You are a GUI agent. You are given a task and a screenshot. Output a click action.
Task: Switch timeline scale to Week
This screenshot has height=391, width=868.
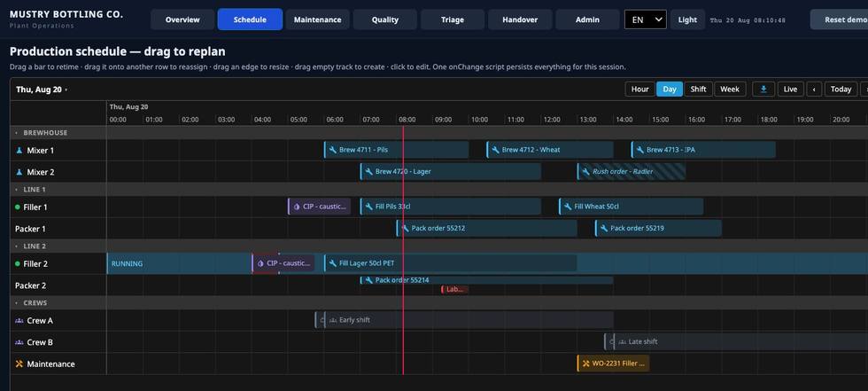(730, 90)
